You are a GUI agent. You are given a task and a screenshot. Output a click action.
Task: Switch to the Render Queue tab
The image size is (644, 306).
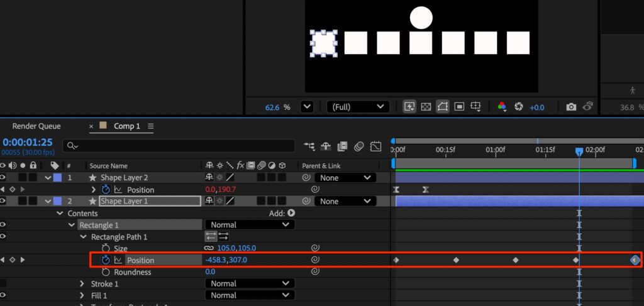click(36, 126)
